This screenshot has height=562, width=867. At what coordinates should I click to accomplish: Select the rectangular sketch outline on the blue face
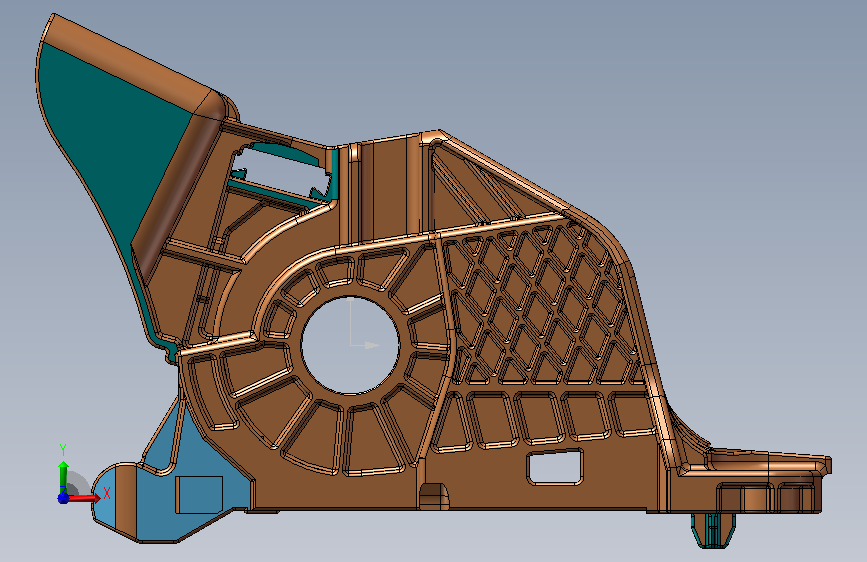click(x=199, y=495)
